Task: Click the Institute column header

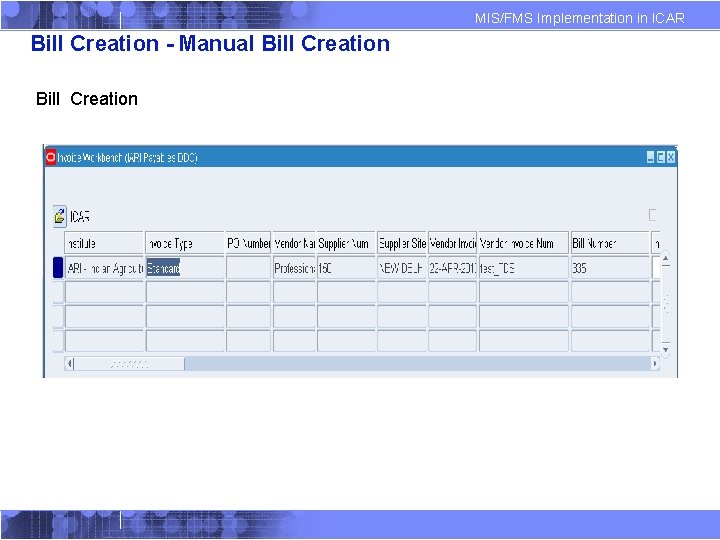Action: 104,243
